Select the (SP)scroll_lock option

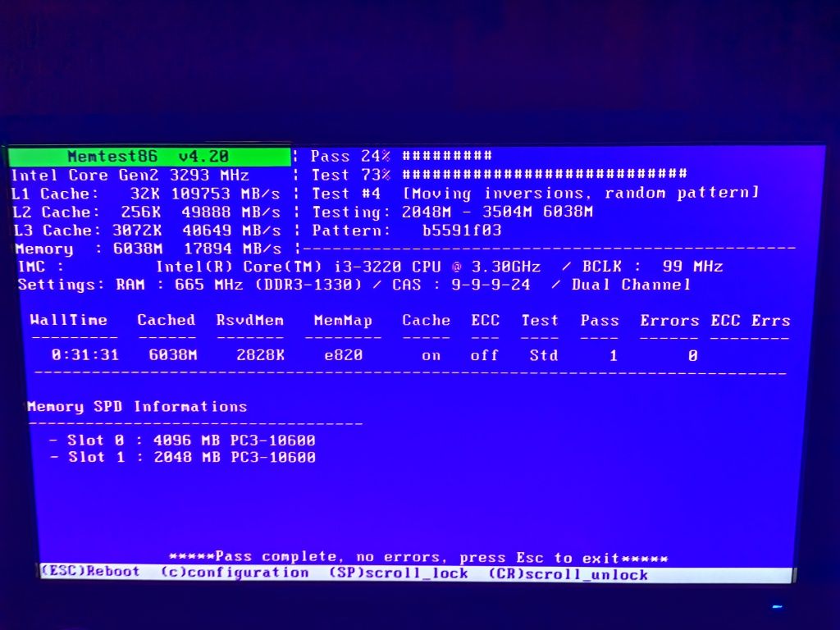[x=399, y=573]
